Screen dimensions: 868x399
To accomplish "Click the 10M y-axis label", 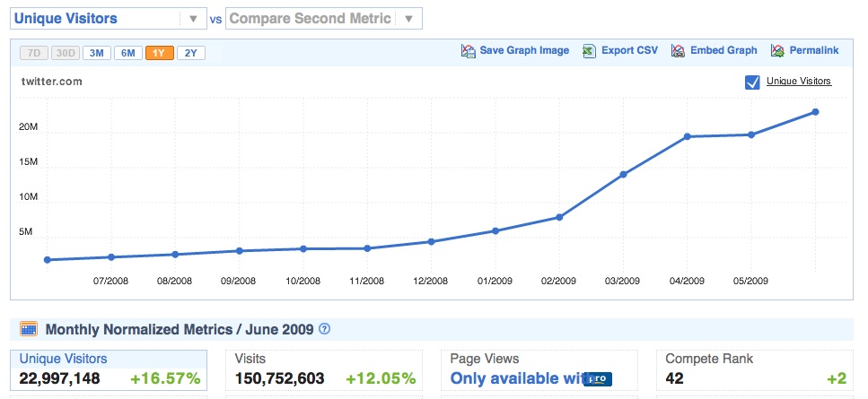I will click(x=29, y=196).
